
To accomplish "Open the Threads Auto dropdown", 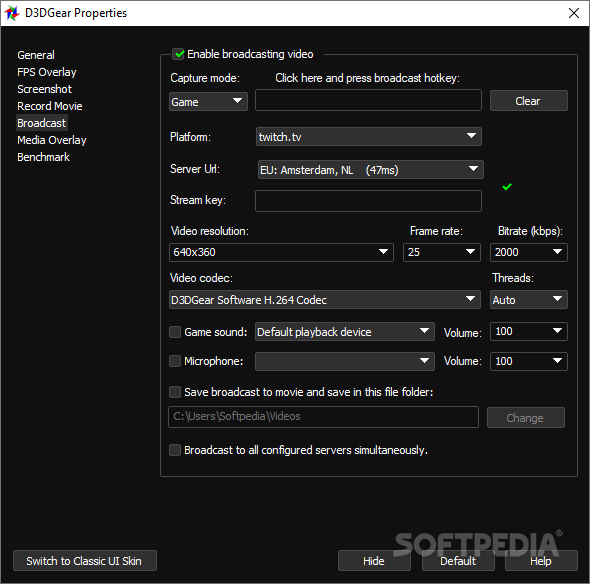I will [x=529, y=300].
